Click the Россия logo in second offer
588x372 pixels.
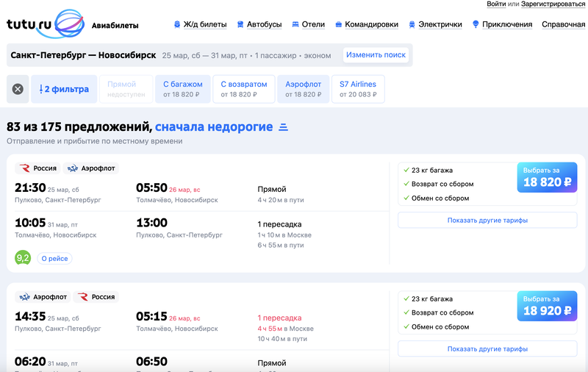[83, 297]
